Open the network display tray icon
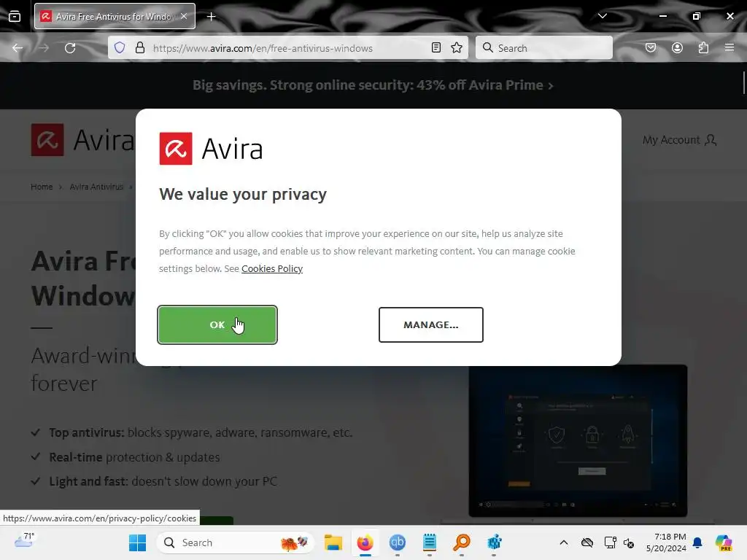Screen dimensions: 747x560 [x=610, y=542]
